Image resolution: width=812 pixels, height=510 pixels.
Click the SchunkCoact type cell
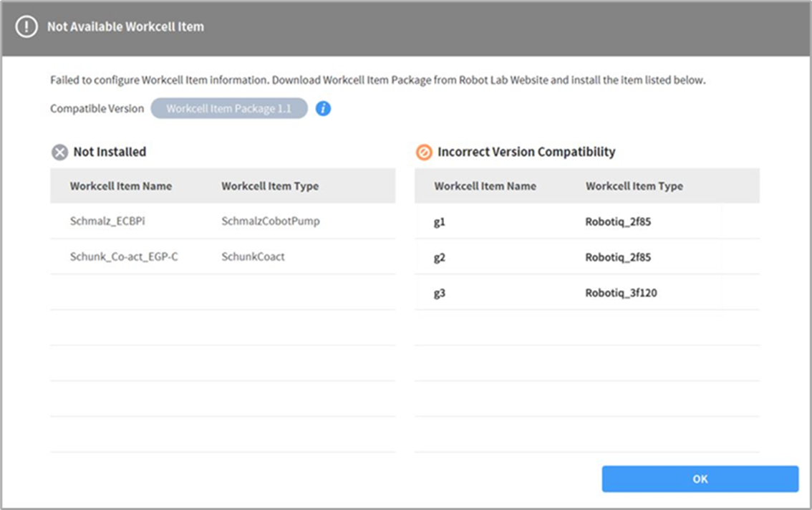[253, 256]
